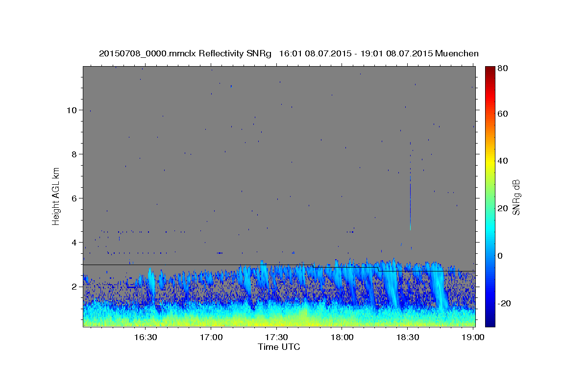Image resolution: width=588 pixels, height=392 pixels.
Task: Click the 18:30 time tick label
Action: point(408,338)
